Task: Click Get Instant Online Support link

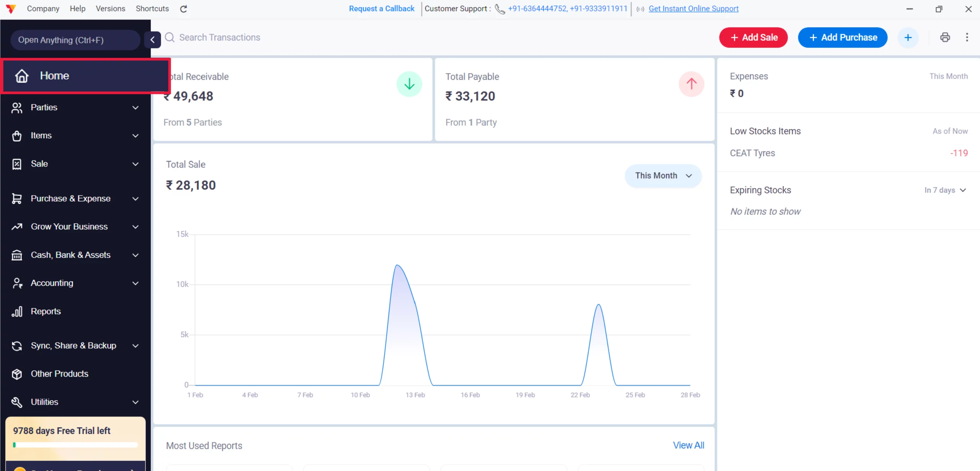Action: pos(693,9)
